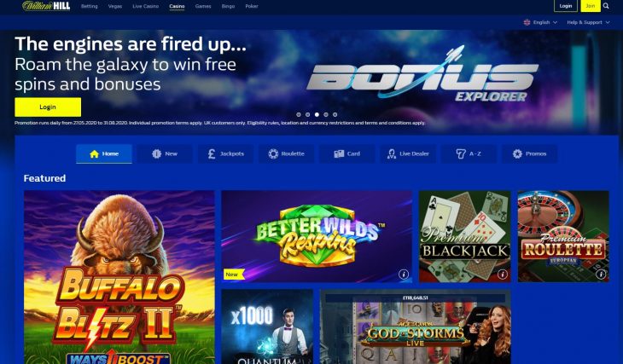Screen dimensions: 623x364
Task: Select the fourth banner carousel dot
Action: 326,114
